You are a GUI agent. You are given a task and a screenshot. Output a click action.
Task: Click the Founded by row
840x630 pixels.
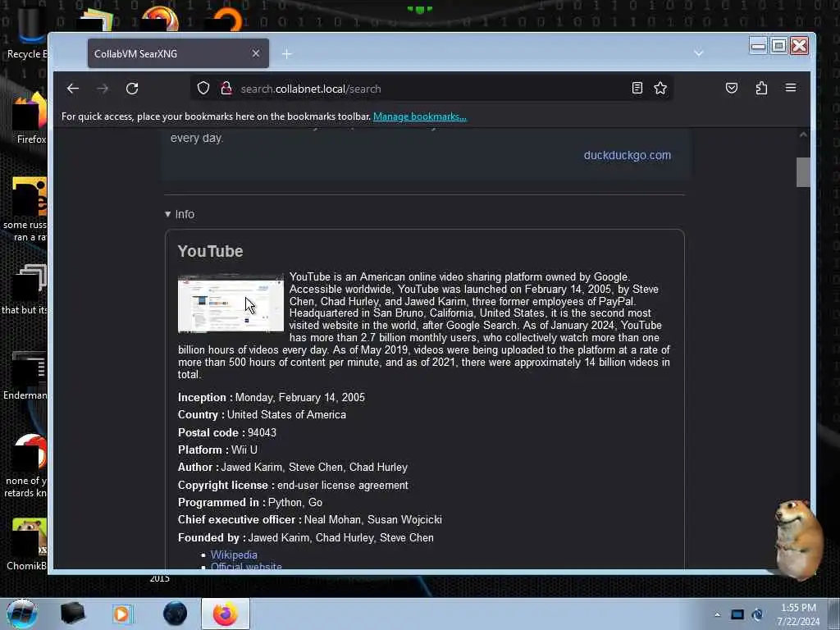[306, 537]
